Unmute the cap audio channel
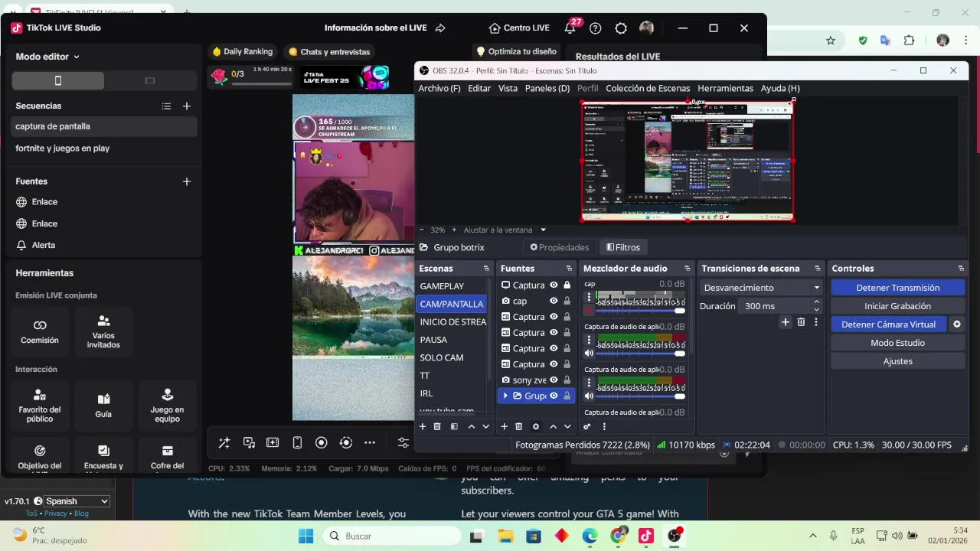The height and width of the screenshot is (551, 980). [x=589, y=311]
